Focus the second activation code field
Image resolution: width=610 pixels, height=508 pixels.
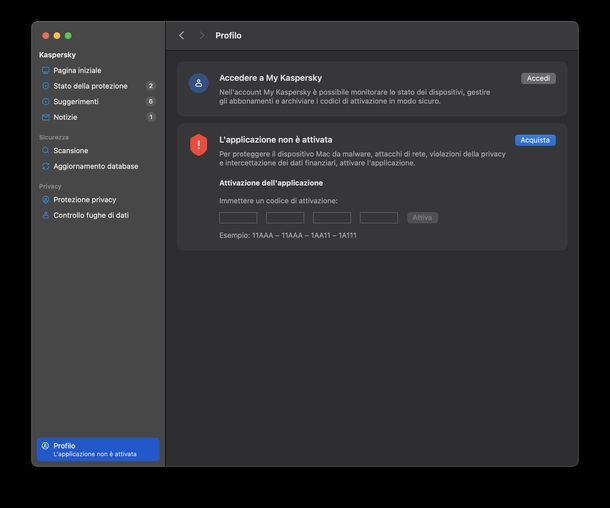285,218
